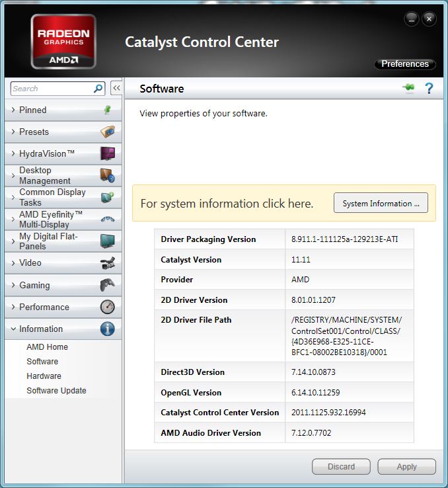Minimize the Catalyst Control Center window
The width and height of the screenshot is (448, 488).
point(412,19)
